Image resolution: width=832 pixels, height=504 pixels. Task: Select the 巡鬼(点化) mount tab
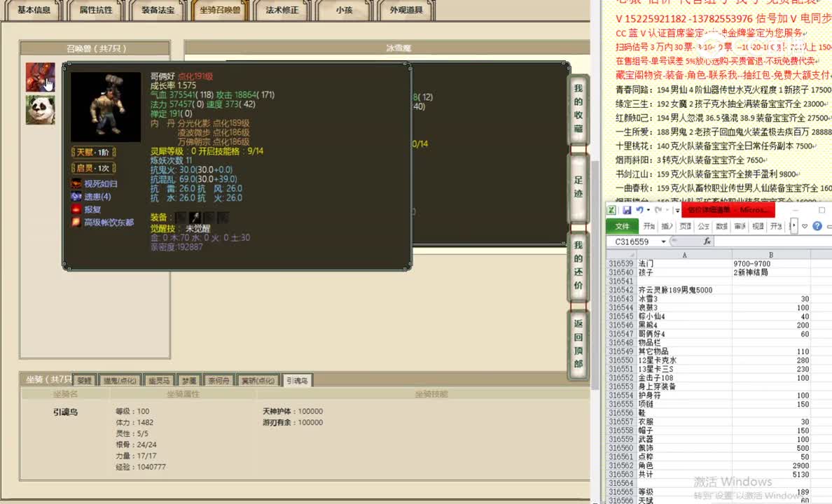point(120,380)
